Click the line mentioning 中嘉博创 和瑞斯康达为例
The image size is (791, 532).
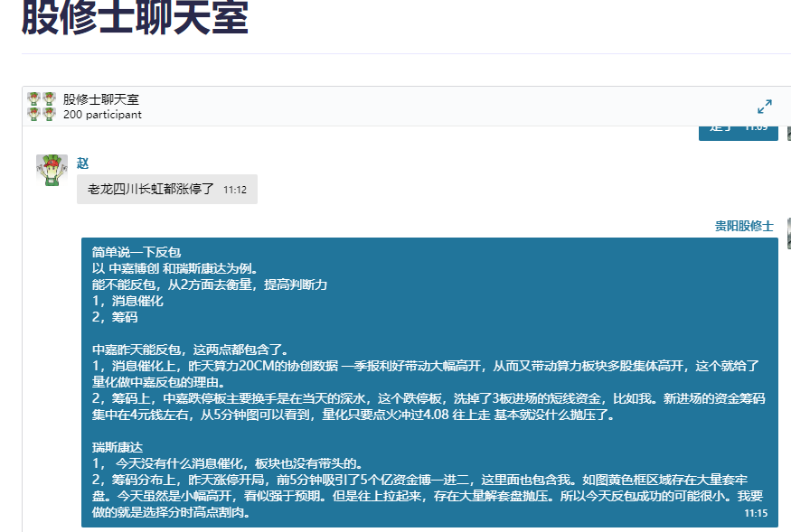pos(175,268)
